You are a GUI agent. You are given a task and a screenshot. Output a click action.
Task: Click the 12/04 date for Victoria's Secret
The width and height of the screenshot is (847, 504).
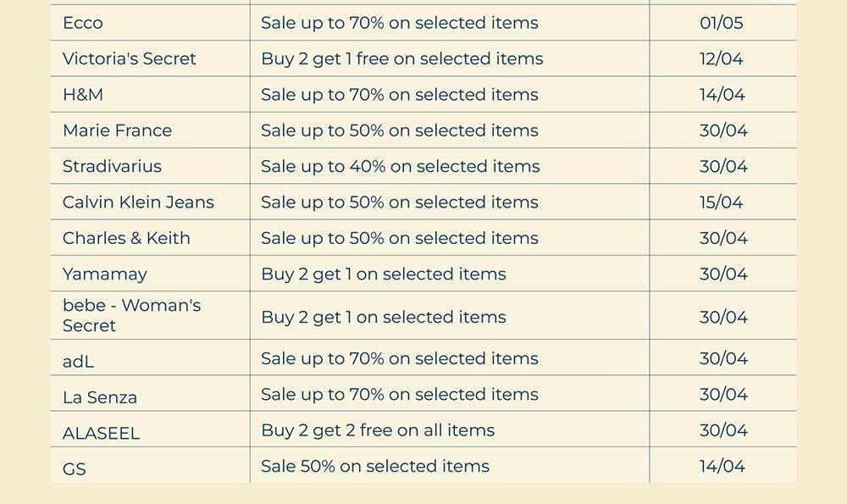[x=722, y=58]
